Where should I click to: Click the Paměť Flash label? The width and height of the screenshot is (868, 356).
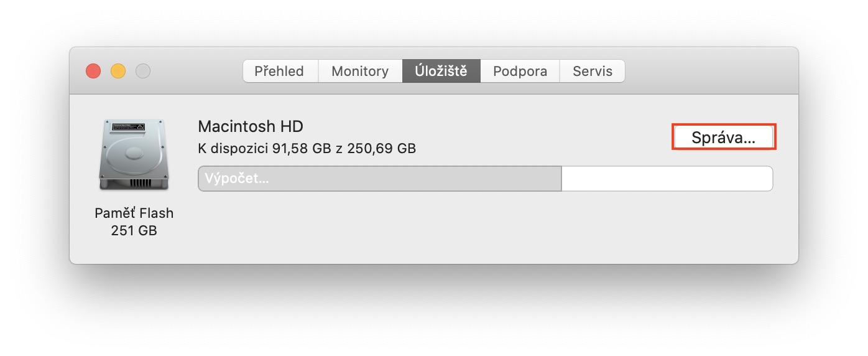pyautogui.click(x=134, y=213)
